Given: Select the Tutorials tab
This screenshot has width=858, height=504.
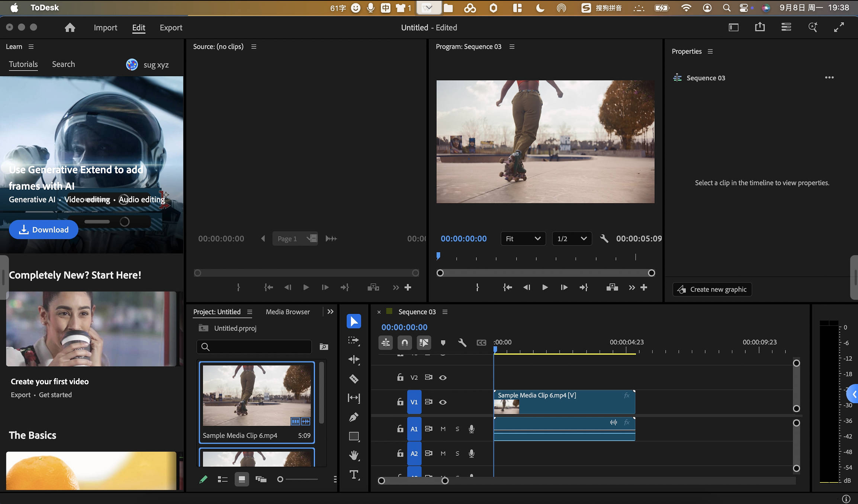Looking at the screenshot, I should point(23,64).
